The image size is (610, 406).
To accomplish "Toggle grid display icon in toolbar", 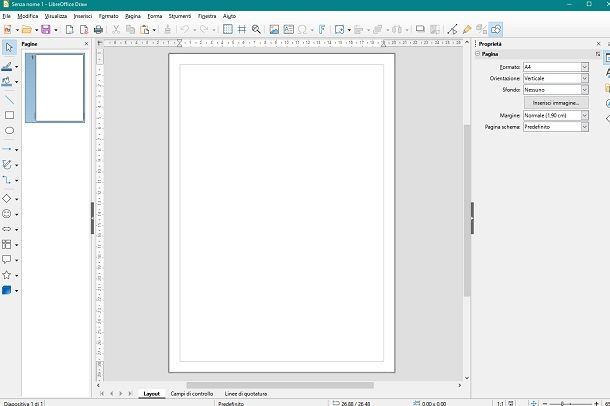I will [227, 30].
